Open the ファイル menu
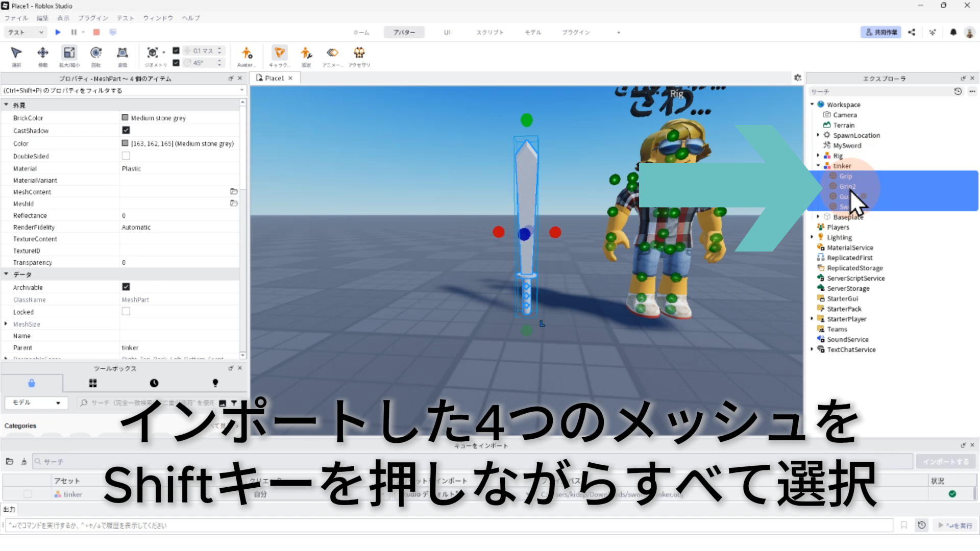The height and width of the screenshot is (551, 980). [16, 18]
